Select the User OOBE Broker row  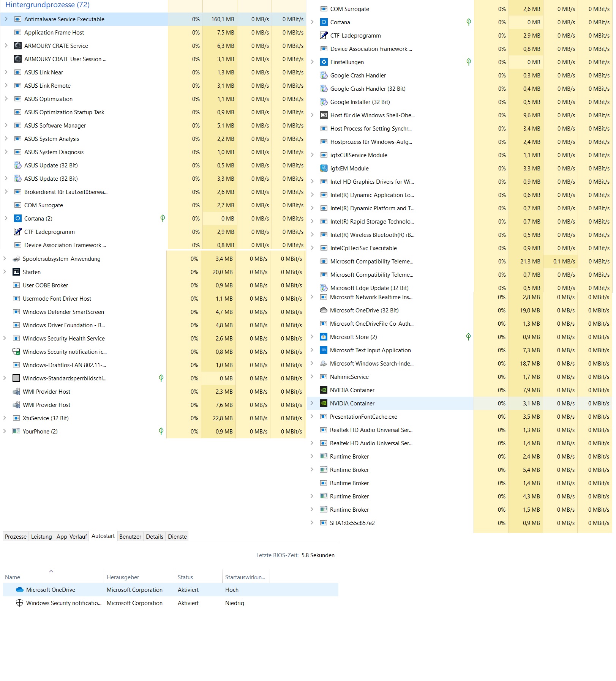[153, 285]
